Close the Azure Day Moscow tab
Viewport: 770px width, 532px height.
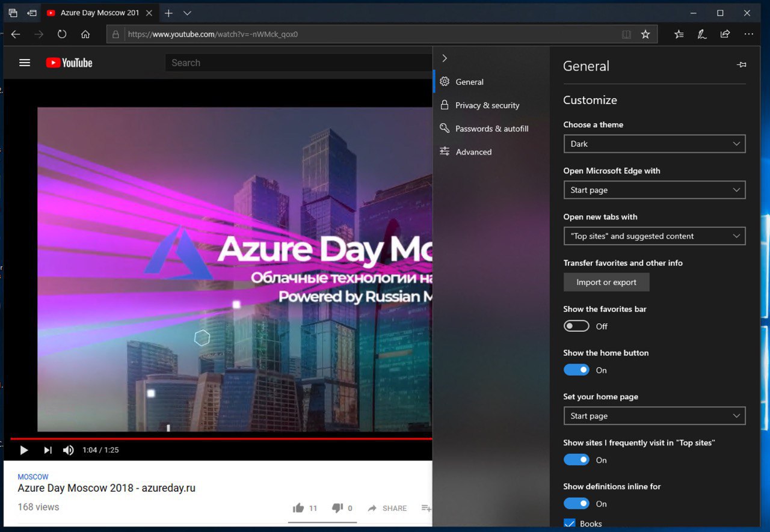149,13
